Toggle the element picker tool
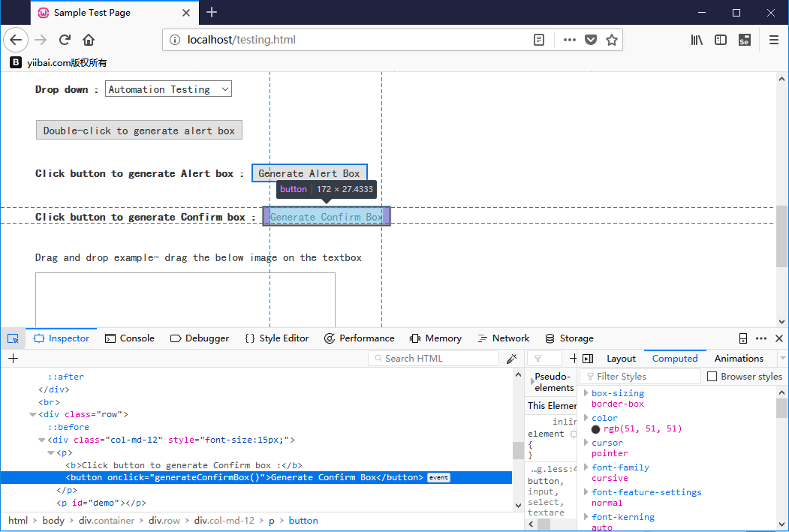 click(x=13, y=338)
